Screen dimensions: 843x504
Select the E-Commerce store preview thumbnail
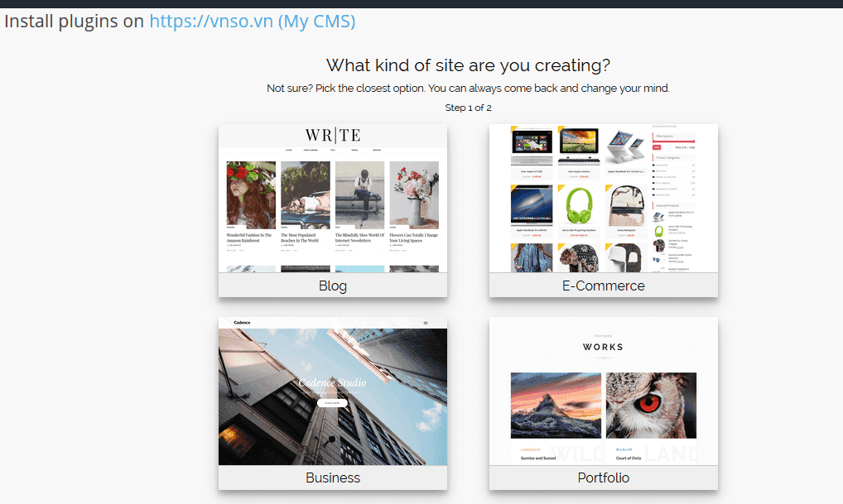tap(603, 199)
